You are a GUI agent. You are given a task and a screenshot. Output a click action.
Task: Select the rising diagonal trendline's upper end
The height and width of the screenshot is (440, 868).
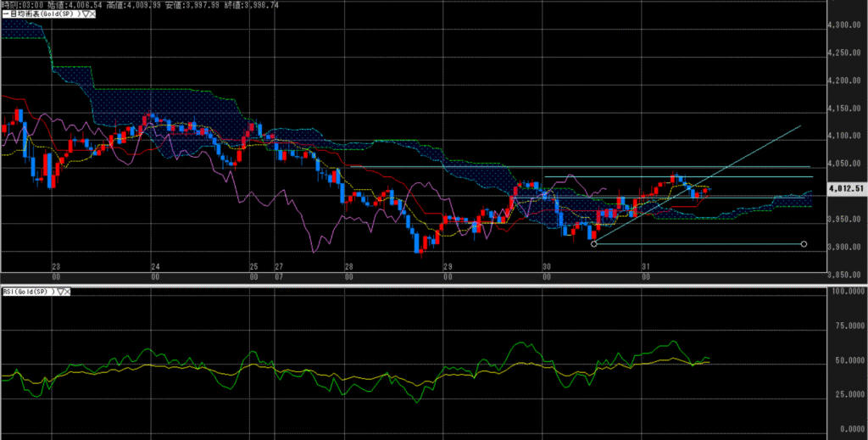pos(800,126)
